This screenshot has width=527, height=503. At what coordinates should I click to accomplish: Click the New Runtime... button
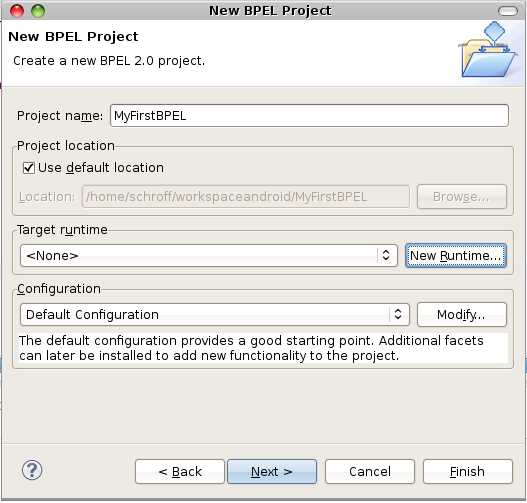(x=456, y=256)
